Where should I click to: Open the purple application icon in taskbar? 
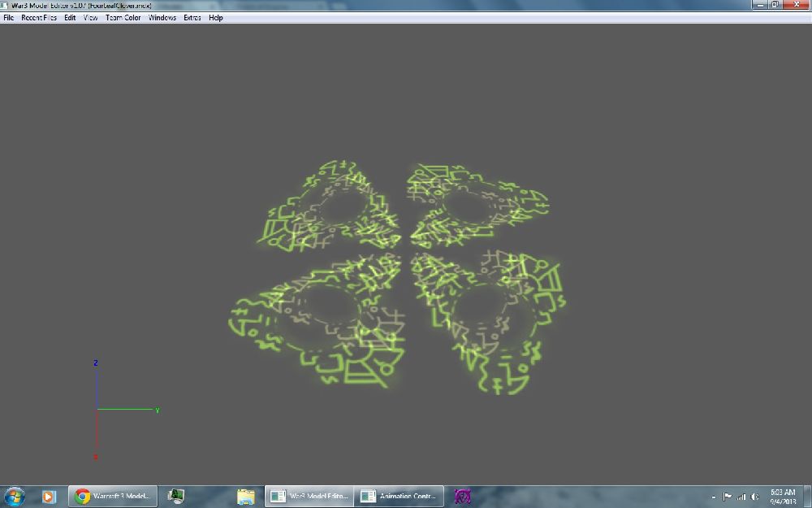click(462, 497)
